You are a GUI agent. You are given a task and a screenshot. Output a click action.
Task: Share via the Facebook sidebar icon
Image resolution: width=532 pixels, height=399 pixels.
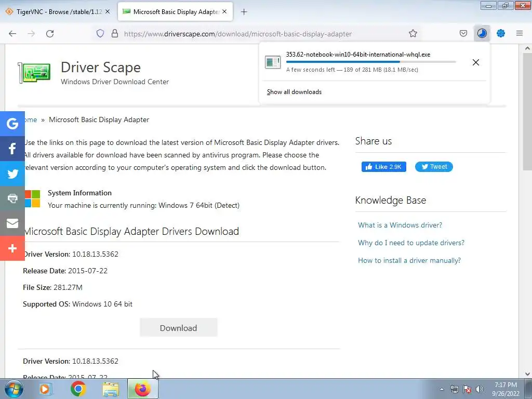(12, 149)
